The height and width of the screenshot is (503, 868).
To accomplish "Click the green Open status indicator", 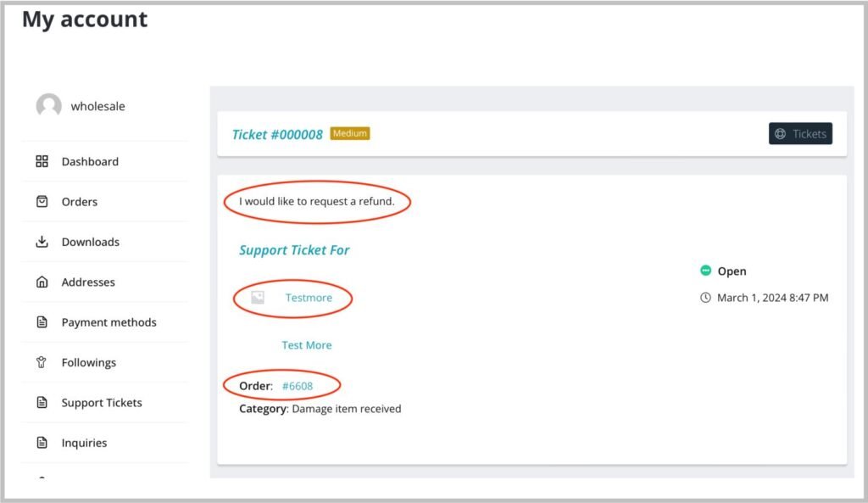I will [x=705, y=271].
